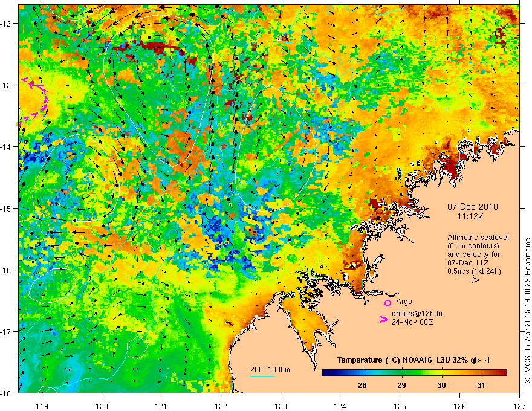Image resolution: width=532 pixels, height=411 pixels.
Task: Click the 'Altimetric sealevel' caption text
Action: click(x=478, y=238)
